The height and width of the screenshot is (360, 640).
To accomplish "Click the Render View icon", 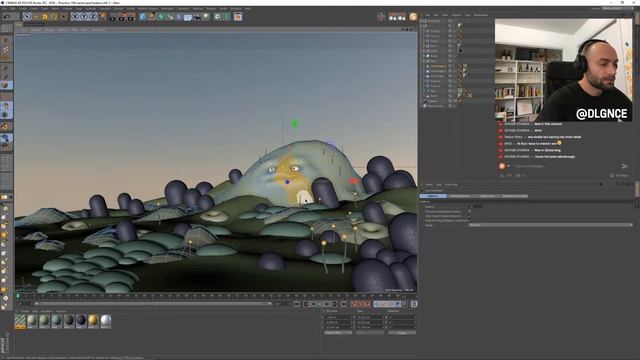I will pos(113,16).
